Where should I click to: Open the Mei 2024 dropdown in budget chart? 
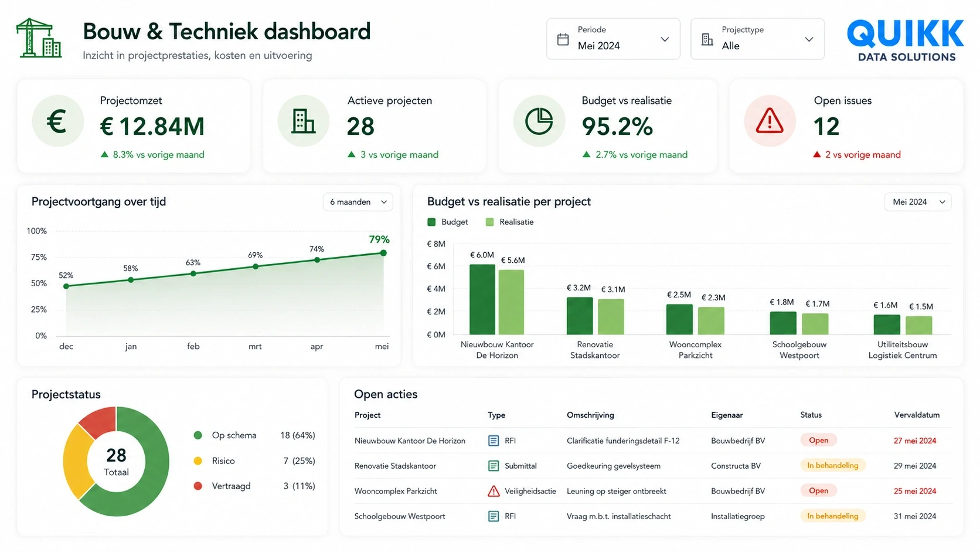918,202
